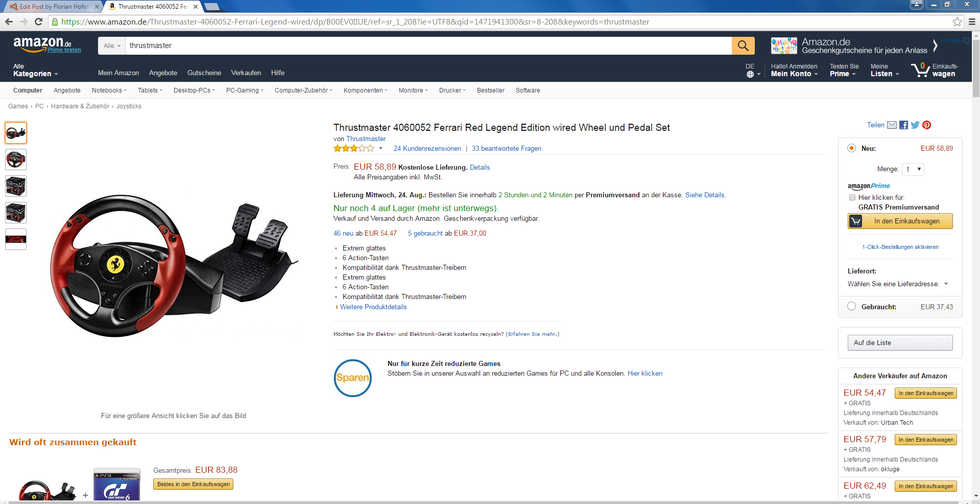Viewport: 980px width, 504px height.
Task: Open the 24 Kundenrezensionen link
Action: click(427, 149)
